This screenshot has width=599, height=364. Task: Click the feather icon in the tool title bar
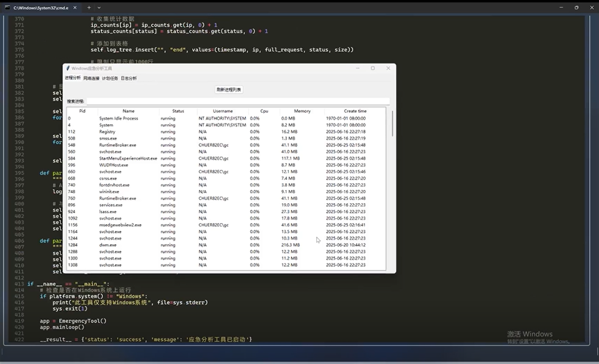click(68, 69)
